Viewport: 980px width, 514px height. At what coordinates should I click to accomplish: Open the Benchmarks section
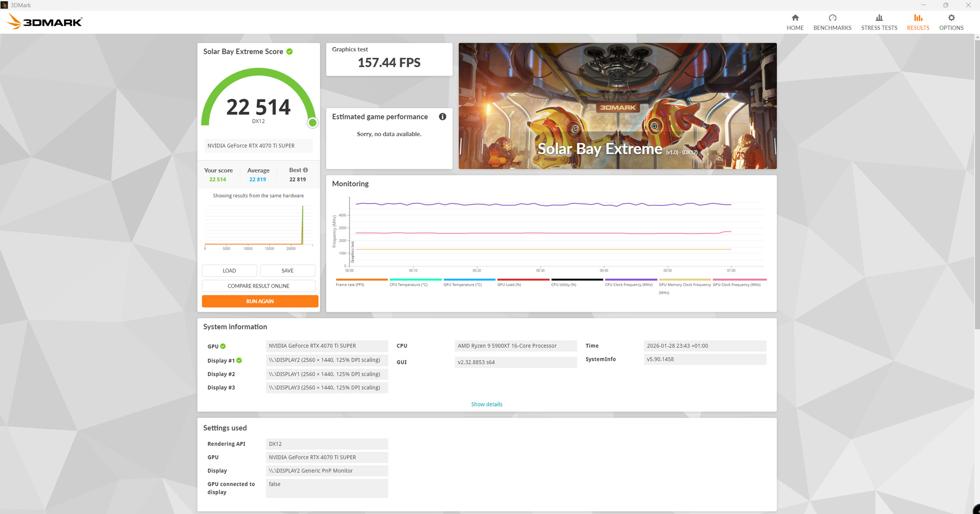click(x=832, y=21)
